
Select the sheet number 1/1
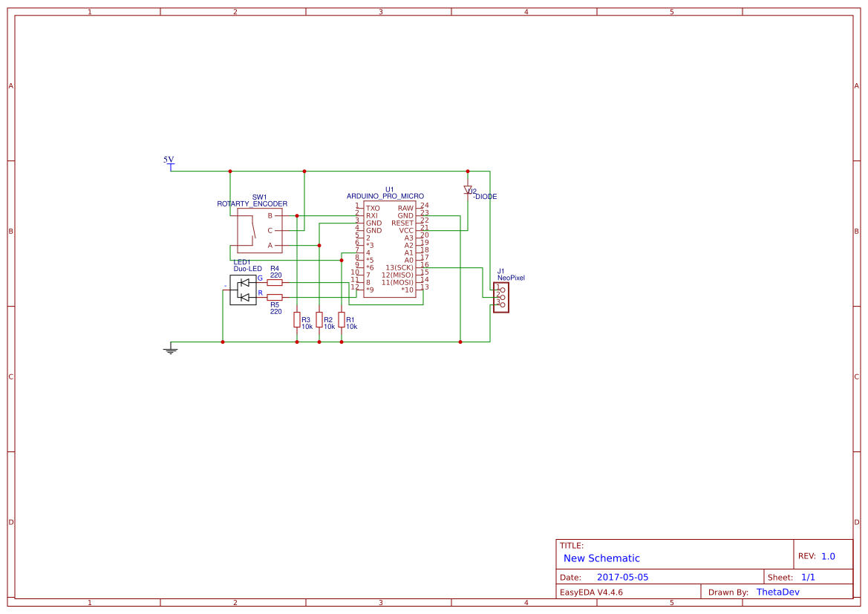808,577
